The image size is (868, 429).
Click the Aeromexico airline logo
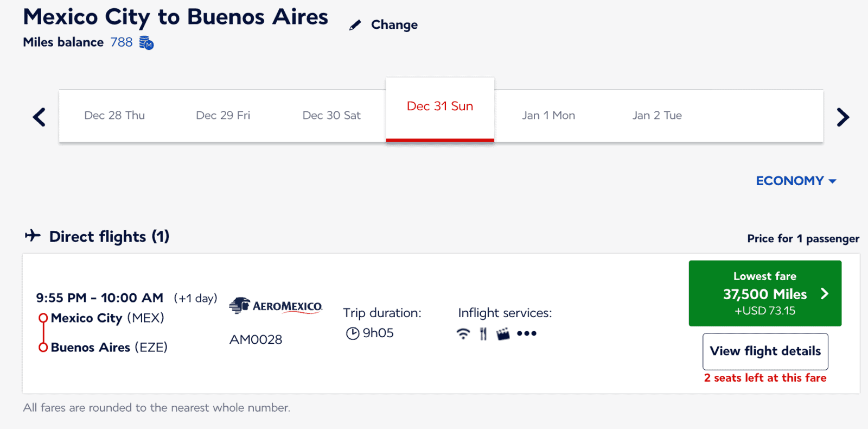click(275, 306)
